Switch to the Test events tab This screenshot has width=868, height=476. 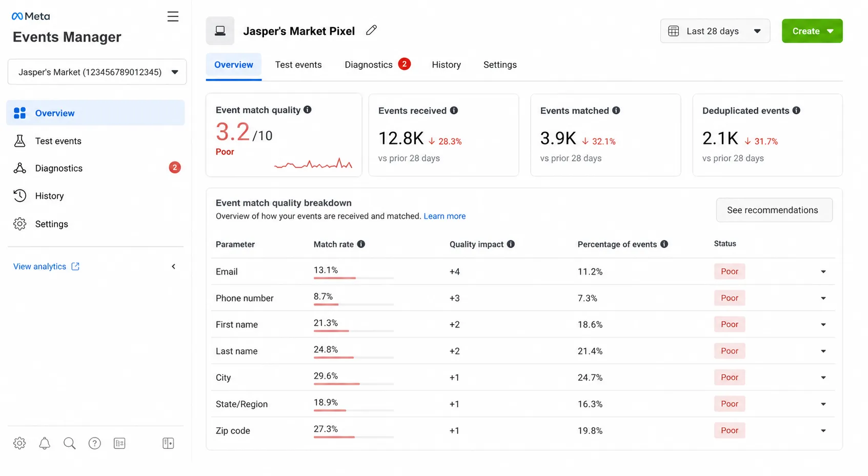pos(298,65)
